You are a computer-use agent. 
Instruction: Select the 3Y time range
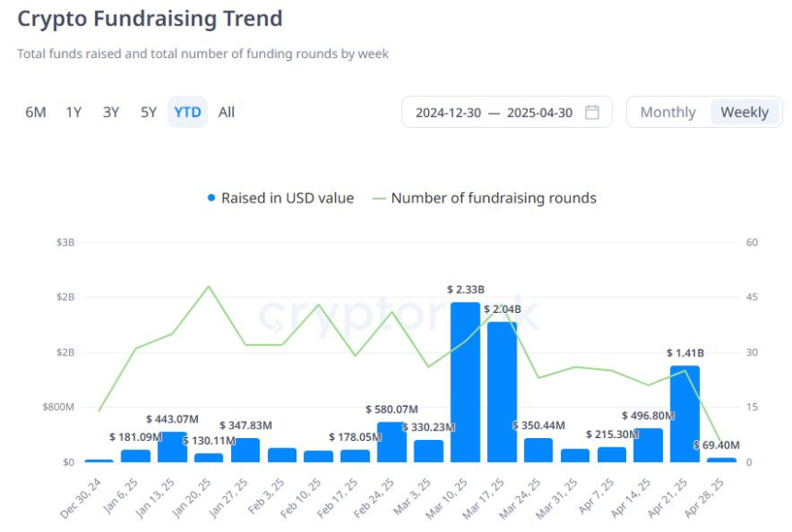coord(111,112)
